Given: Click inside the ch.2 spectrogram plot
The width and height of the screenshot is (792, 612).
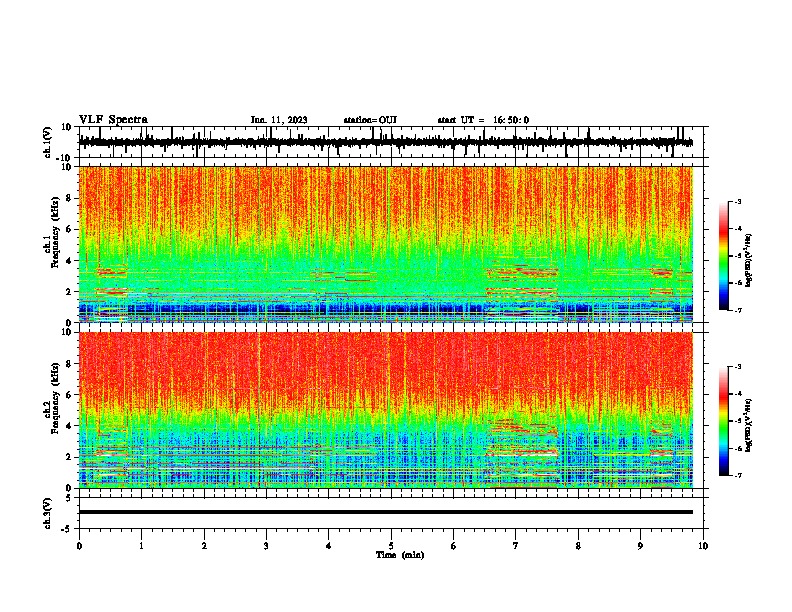Looking at the screenshot, I should (385, 410).
